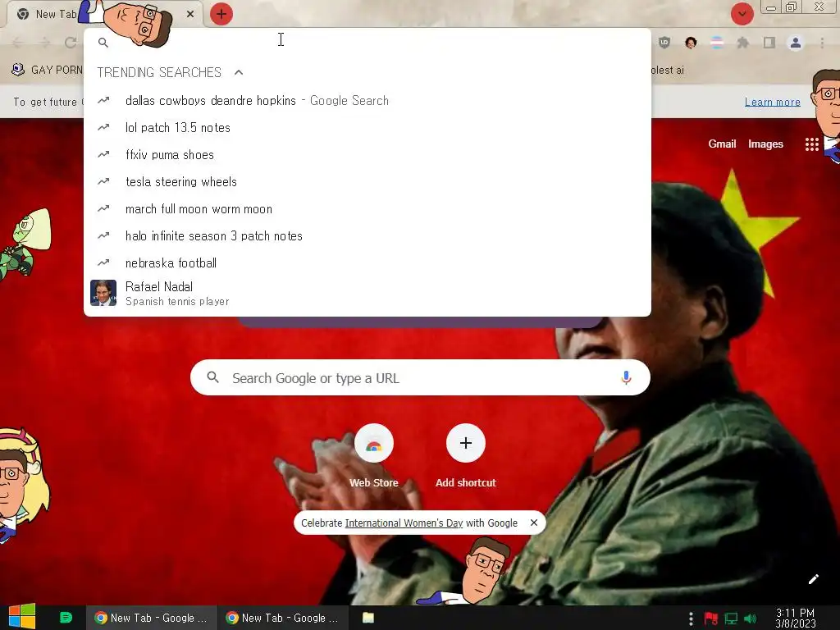Click the Chrome icon on the New Tab tab
Image resolution: width=840 pixels, height=630 pixels.
pyautogui.click(x=23, y=14)
